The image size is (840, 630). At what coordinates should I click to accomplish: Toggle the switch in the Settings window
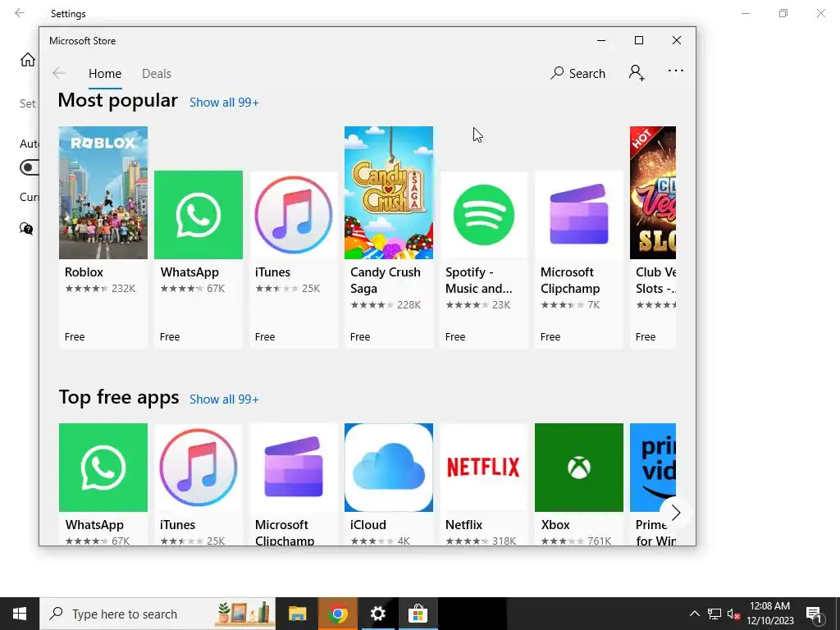pos(30,167)
